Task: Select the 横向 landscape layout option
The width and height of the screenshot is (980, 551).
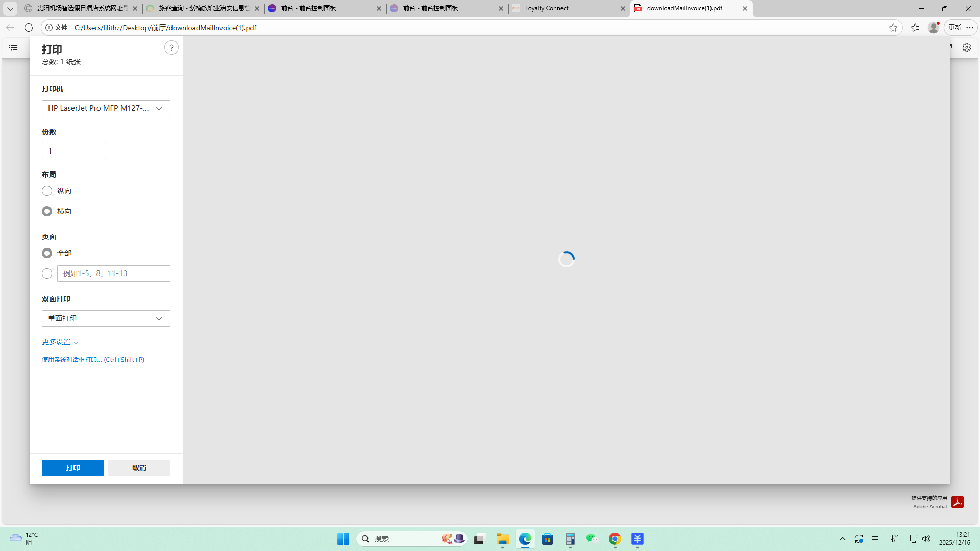Action: [47, 211]
